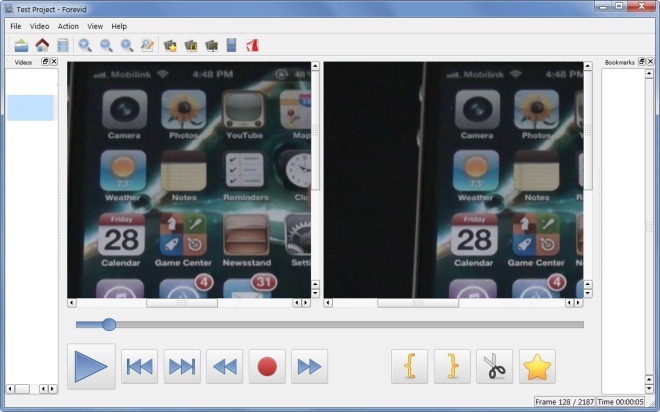This screenshot has width=660, height=412.
Task: Click the 'Videos' panel title
Action: tap(23, 62)
